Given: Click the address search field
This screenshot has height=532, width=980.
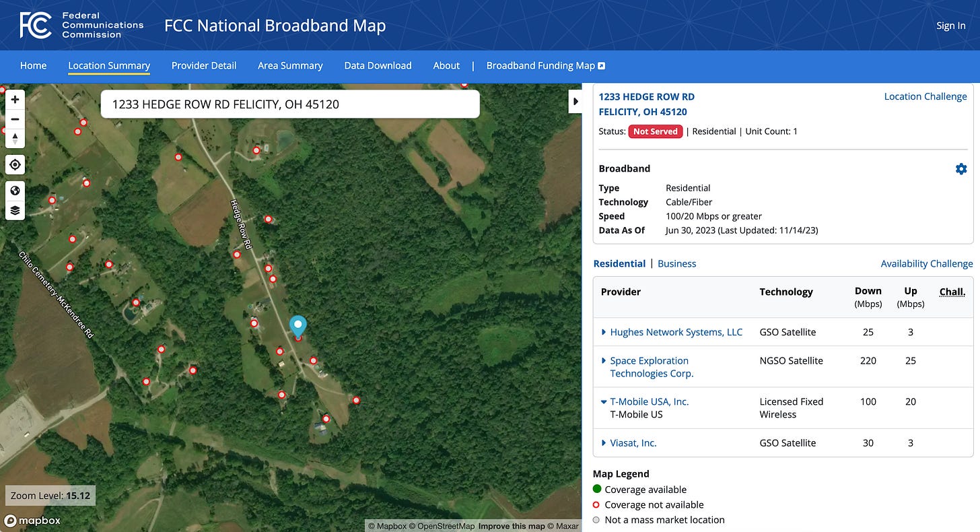Looking at the screenshot, I should 290,104.
